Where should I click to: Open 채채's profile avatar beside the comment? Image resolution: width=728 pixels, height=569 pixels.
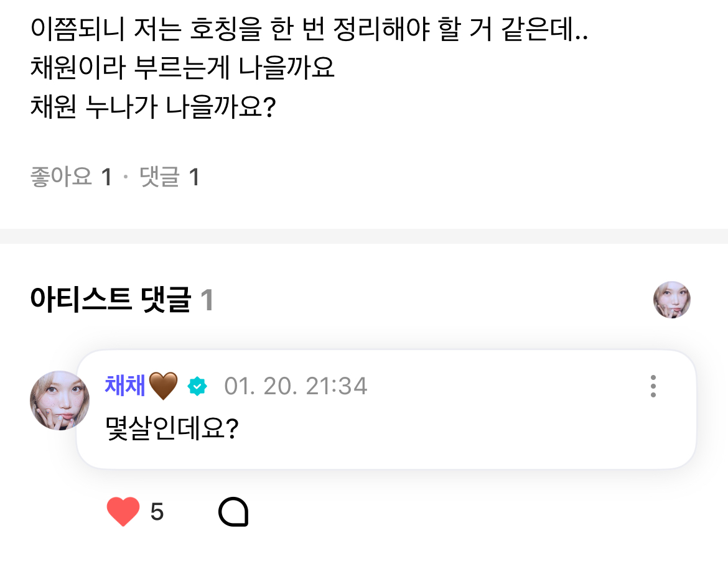click(x=60, y=400)
